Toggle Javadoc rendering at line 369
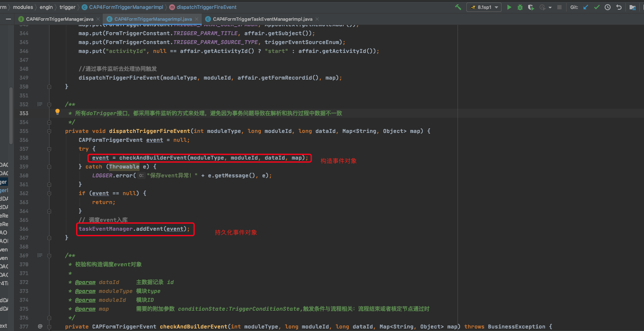The image size is (644, 331). (40, 255)
